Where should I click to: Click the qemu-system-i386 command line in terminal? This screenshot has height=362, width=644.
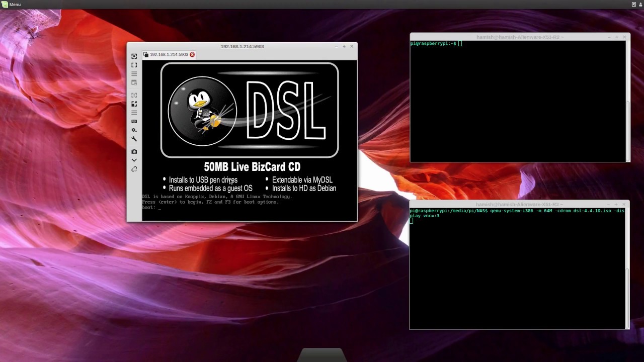[517, 213]
